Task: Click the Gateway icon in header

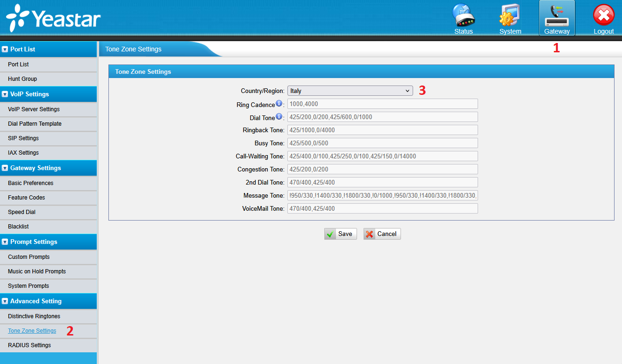Action: [x=557, y=19]
